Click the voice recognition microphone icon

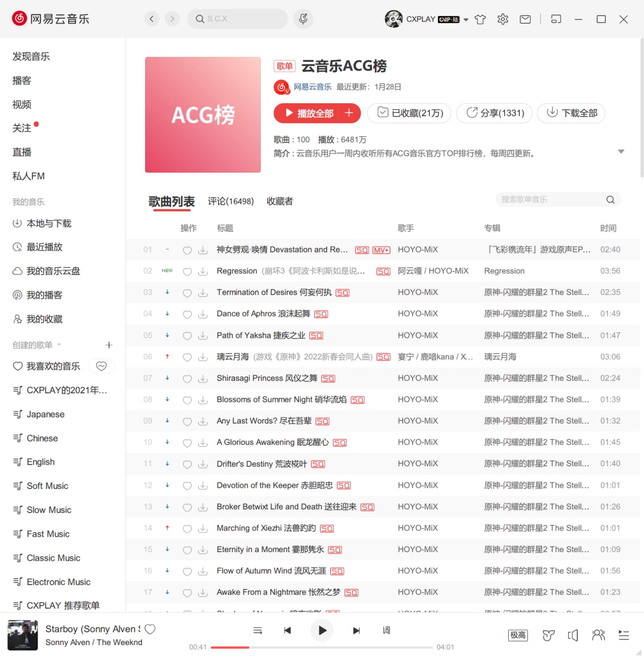click(x=303, y=19)
